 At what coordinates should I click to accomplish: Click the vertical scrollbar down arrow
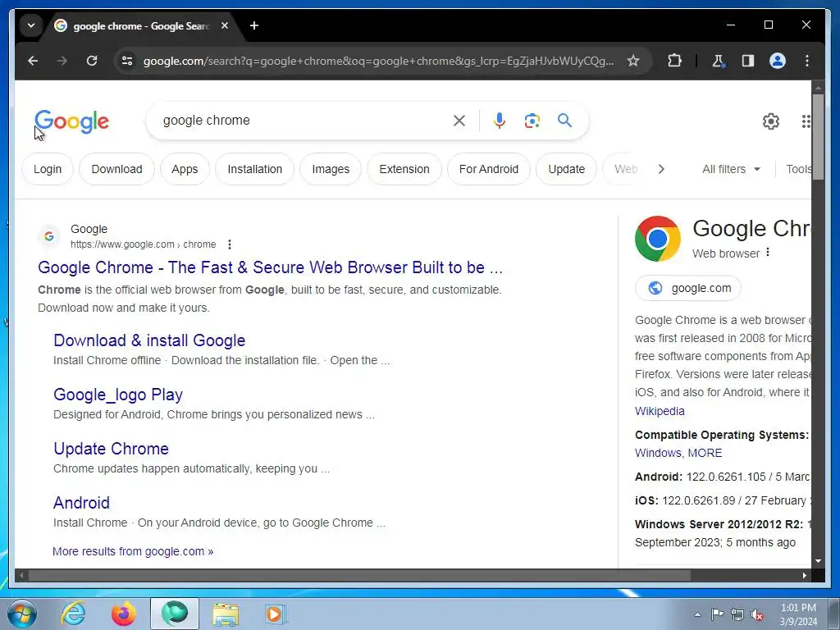[x=818, y=561]
